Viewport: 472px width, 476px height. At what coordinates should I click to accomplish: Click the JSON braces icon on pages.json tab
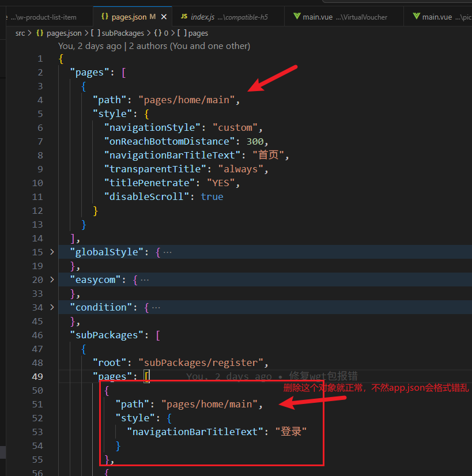pyautogui.click(x=104, y=17)
